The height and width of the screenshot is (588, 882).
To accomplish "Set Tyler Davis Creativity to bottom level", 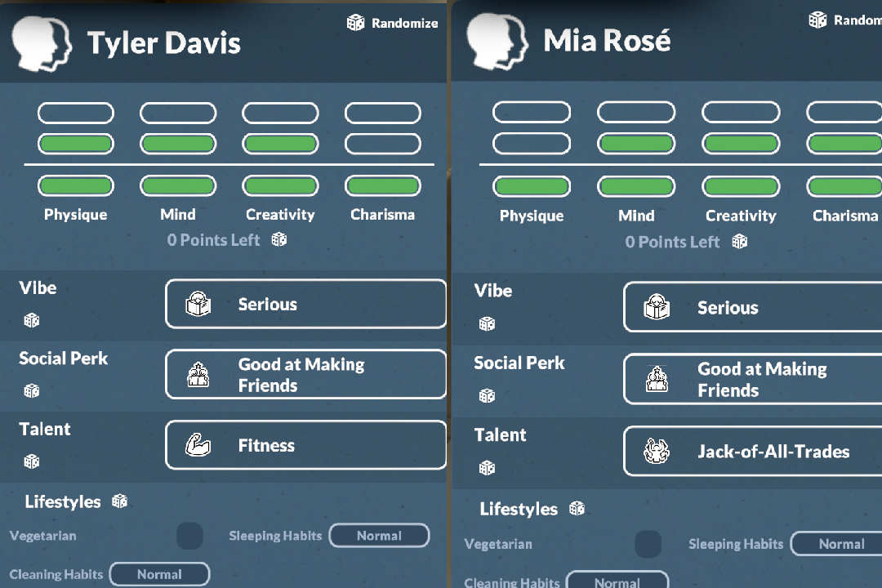I will tap(281, 185).
